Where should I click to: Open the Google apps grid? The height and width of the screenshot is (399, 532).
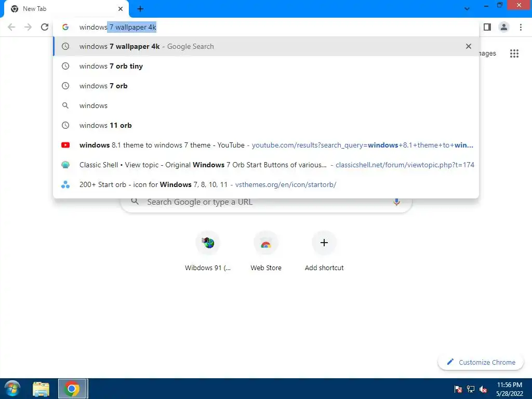point(514,54)
